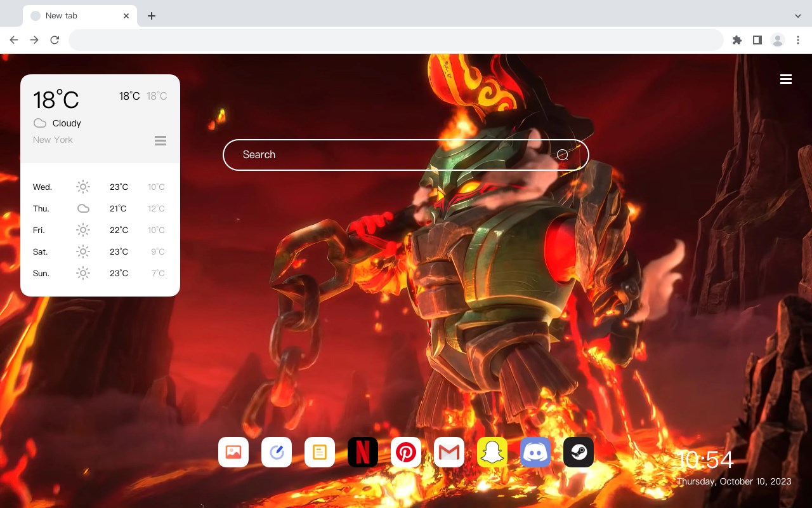Open a new tab with the plus button
This screenshot has height=508, width=812.
click(151, 16)
